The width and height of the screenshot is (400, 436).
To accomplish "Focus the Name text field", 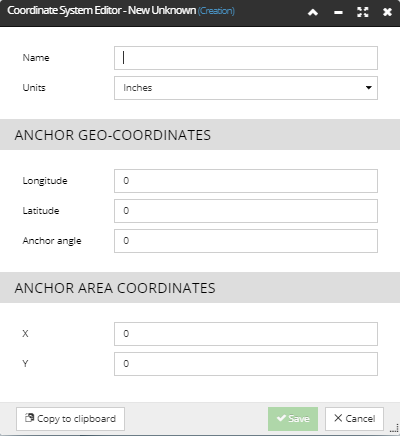I will (x=246, y=58).
